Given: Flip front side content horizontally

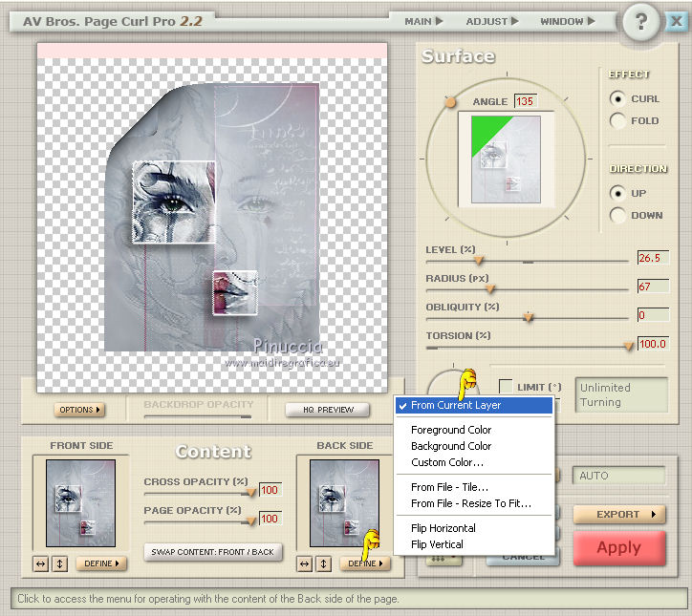Looking at the screenshot, I should [40, 563].
